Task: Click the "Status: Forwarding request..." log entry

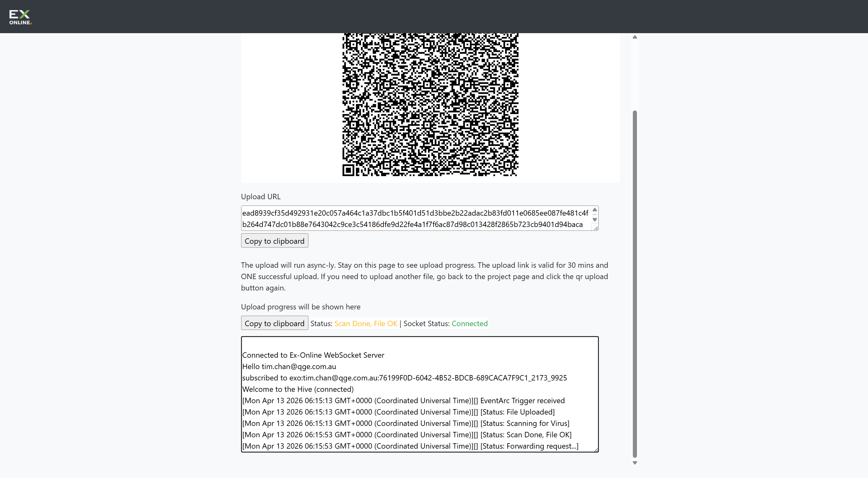Action: [410, 446]
